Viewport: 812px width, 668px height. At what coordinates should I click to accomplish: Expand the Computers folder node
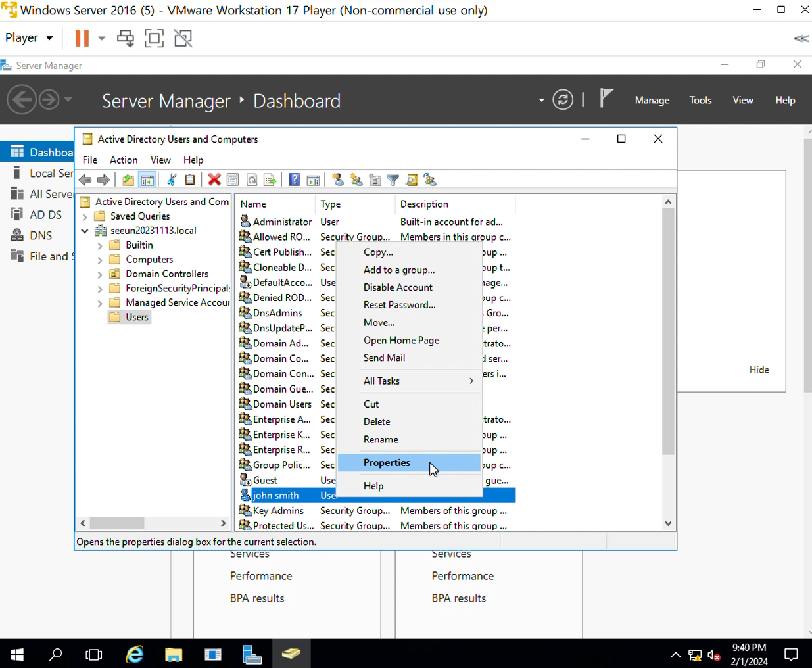pyautogui.click(x=100, y=260)
